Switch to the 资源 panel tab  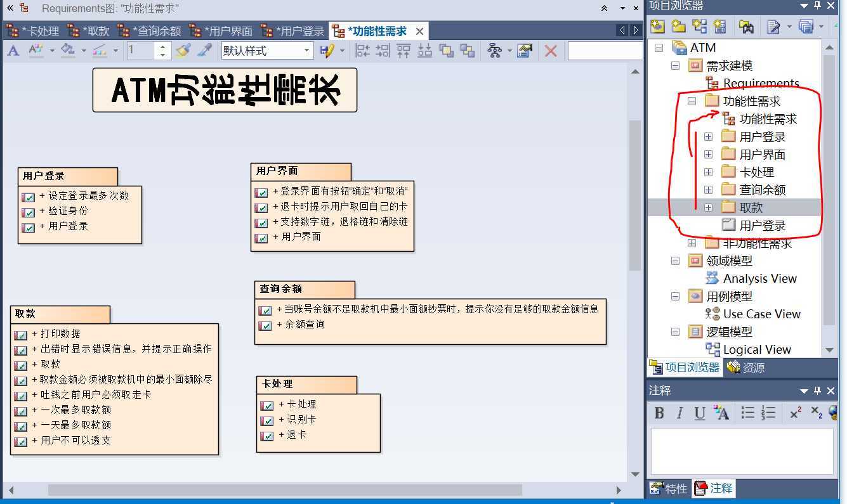coord(746,367)
